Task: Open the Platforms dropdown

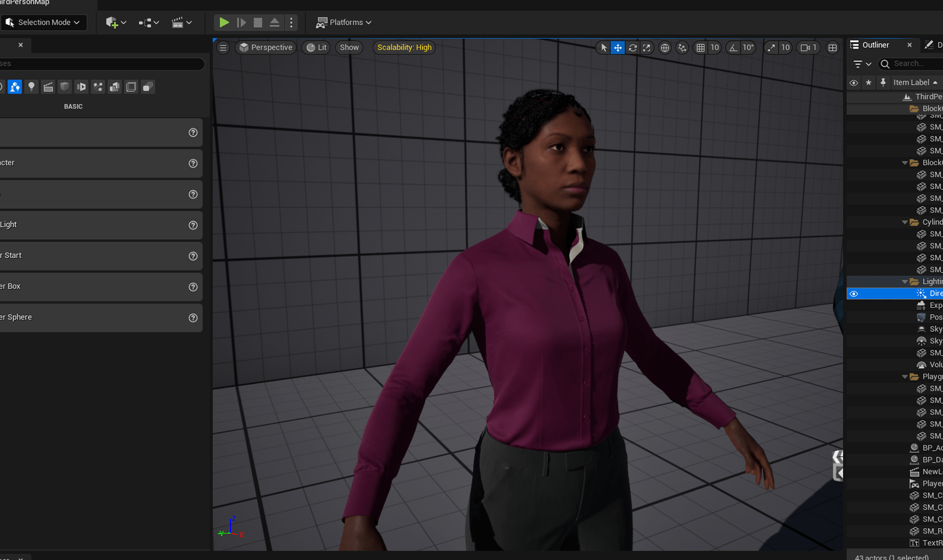Action: 343,22
